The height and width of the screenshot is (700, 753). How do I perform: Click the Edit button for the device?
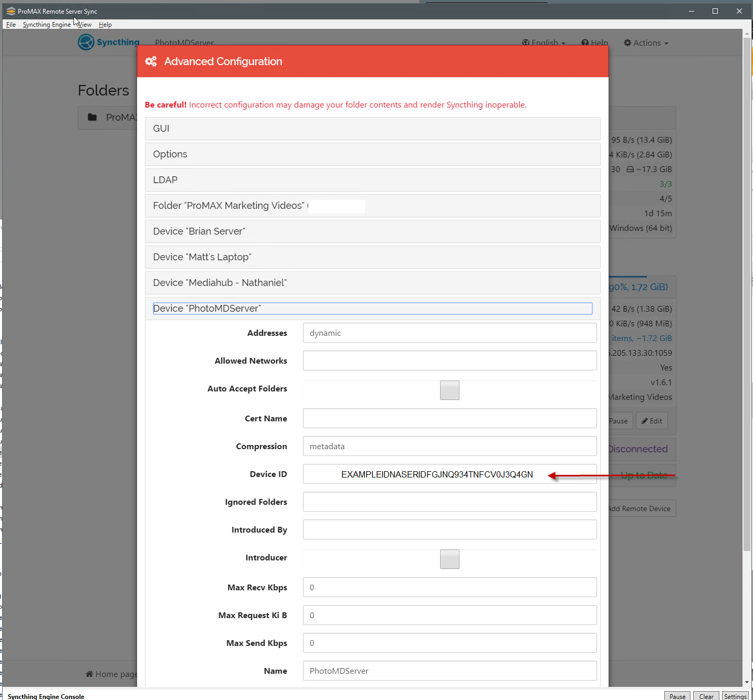[652, 421]
